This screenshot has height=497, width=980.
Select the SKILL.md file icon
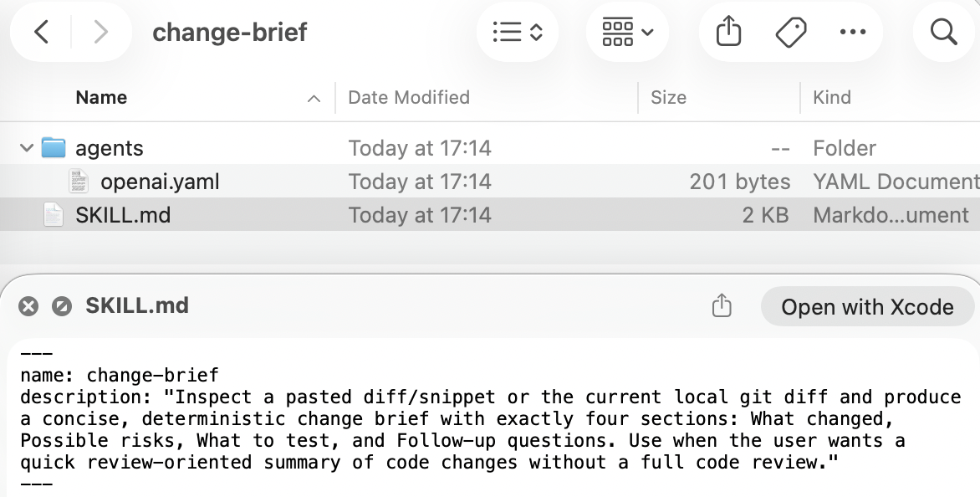coord(53,215)
